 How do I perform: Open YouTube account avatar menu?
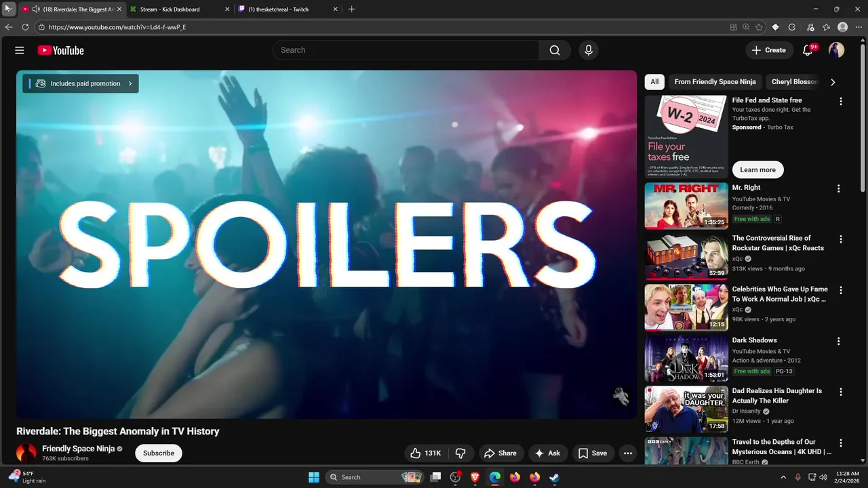pos(837,50)
